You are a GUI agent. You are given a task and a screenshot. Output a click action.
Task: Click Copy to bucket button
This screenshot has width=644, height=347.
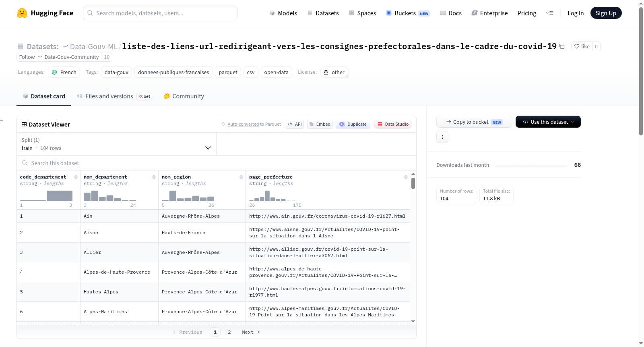pos(474,122)
